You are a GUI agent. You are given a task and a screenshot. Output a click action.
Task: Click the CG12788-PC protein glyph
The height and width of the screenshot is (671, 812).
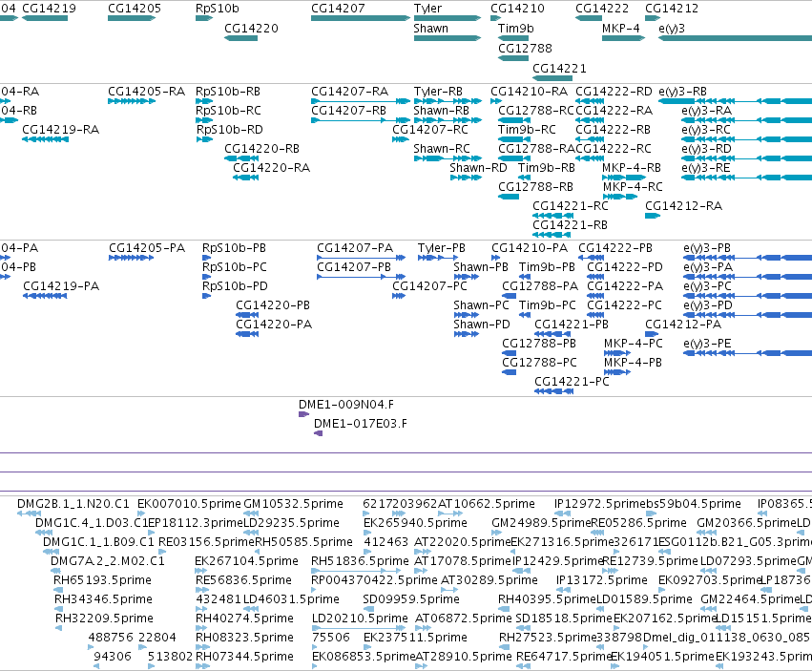click(510, 372)
